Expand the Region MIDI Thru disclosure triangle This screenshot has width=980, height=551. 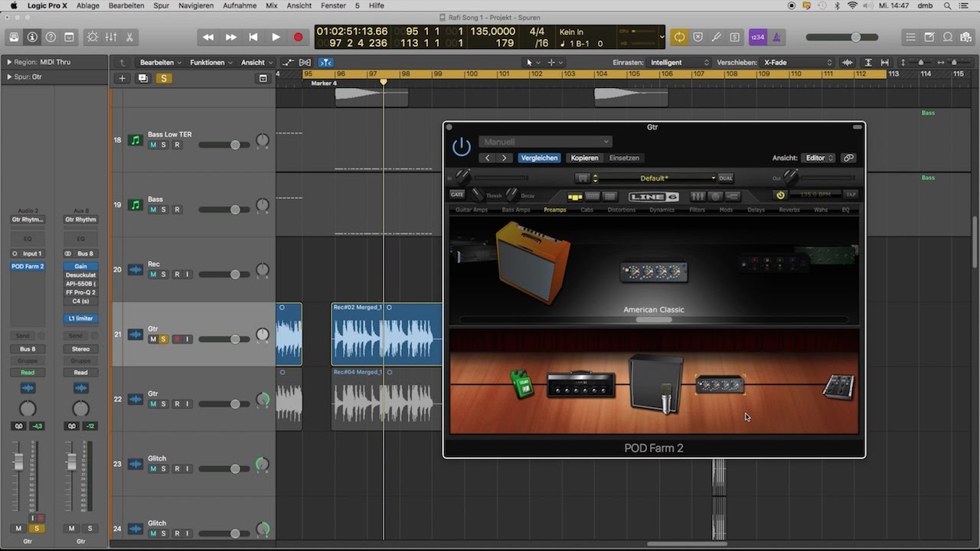pos(9,62)
